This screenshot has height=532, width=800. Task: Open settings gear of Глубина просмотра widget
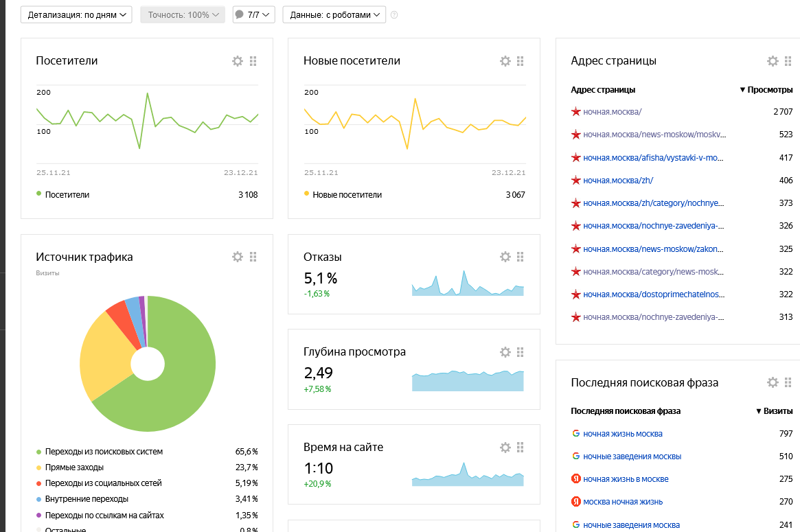[x=505, y=352]
